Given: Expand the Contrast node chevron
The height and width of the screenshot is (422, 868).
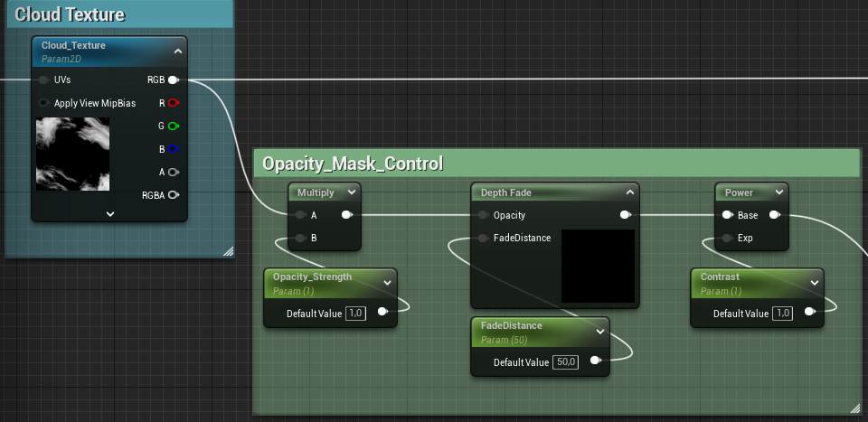Looking at the screenshot, I should click(x=815, y=283).
